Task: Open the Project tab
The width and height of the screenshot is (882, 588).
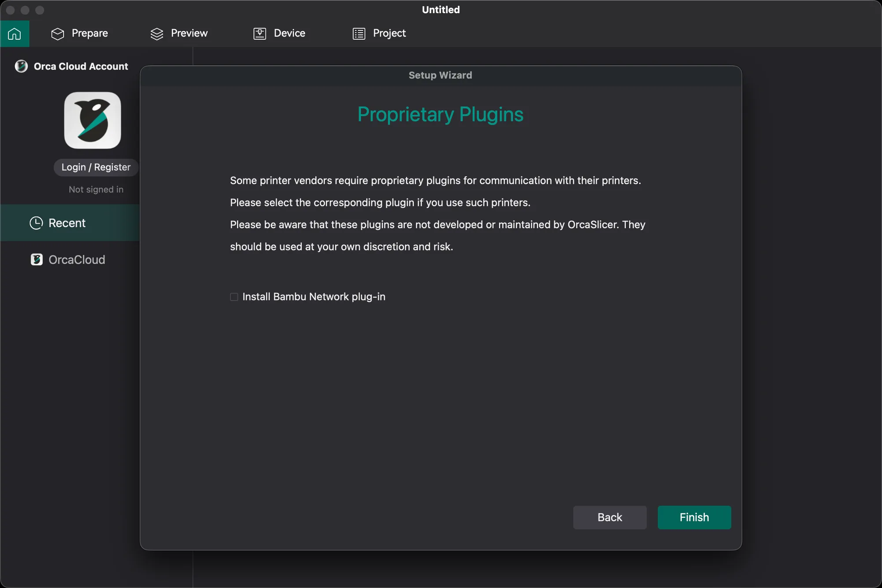Action: (379, 34)
